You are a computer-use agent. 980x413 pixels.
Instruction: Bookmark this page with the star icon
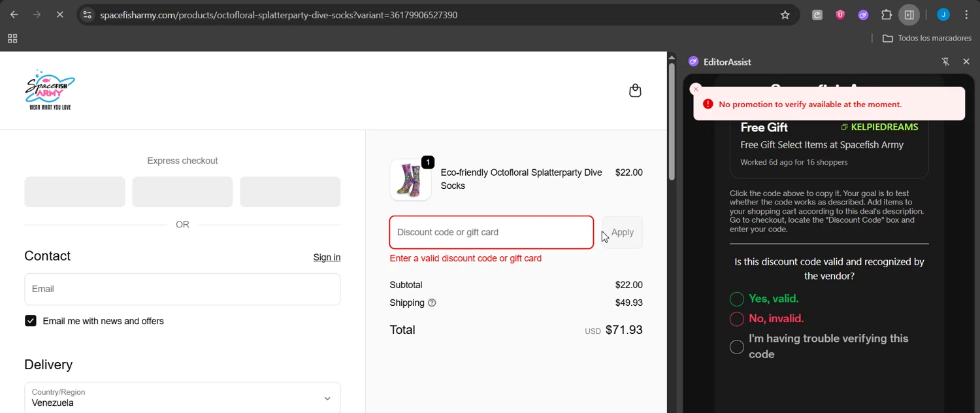(785, 14)
